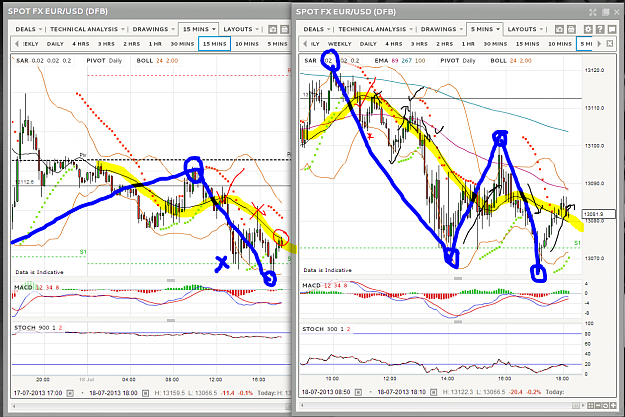Click grid fit icon at right window bottom
Screen dimensions: 625x417
click(590, 405)
